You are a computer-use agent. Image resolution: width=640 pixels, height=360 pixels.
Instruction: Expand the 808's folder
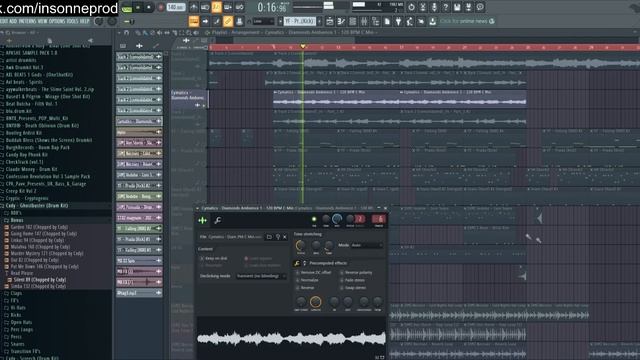coord(16,213)
